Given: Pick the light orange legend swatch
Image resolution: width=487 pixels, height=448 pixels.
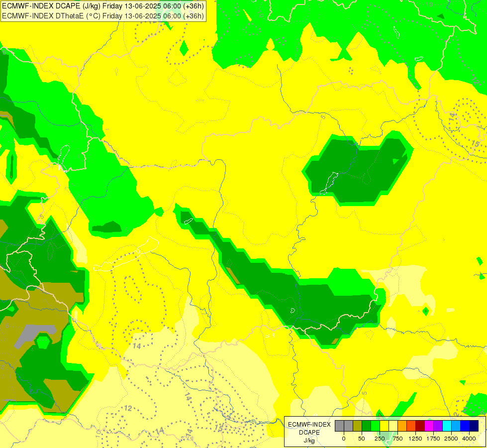Looking at the screenshot, I should (x=402, y=426).
